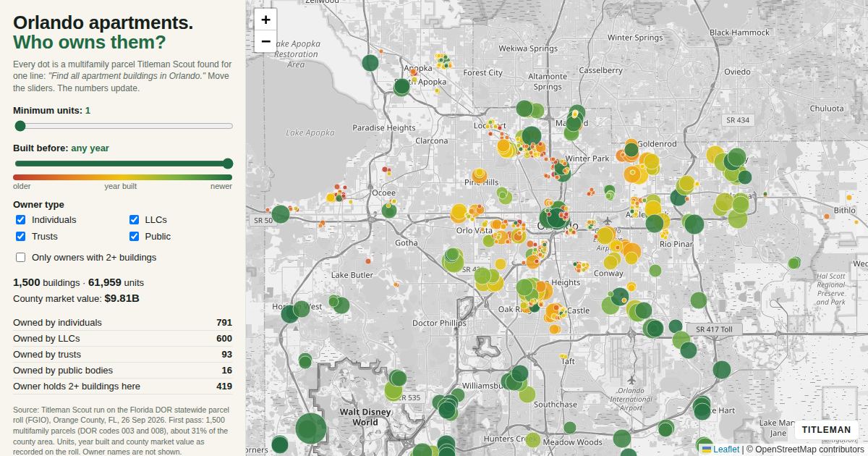Click the Minimum units label
The height and width of the screenshot is (456, 868).
(x=51, y=111)
